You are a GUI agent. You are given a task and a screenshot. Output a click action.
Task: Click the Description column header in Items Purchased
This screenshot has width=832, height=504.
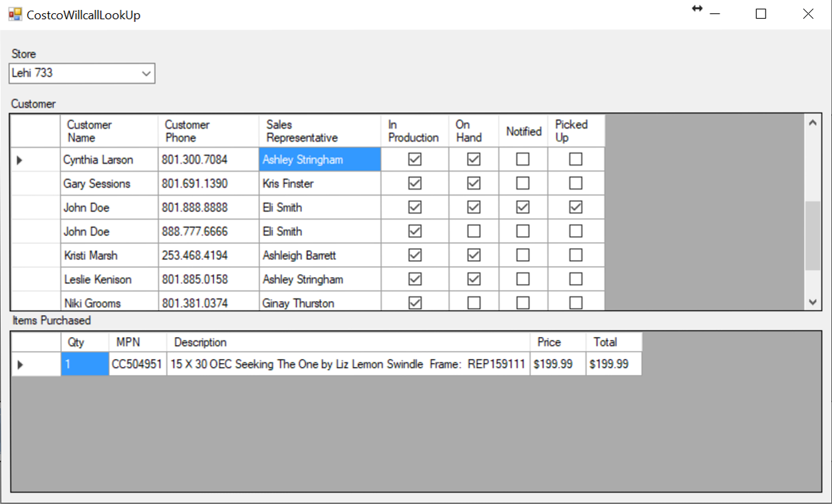click(x=348, y=342)
